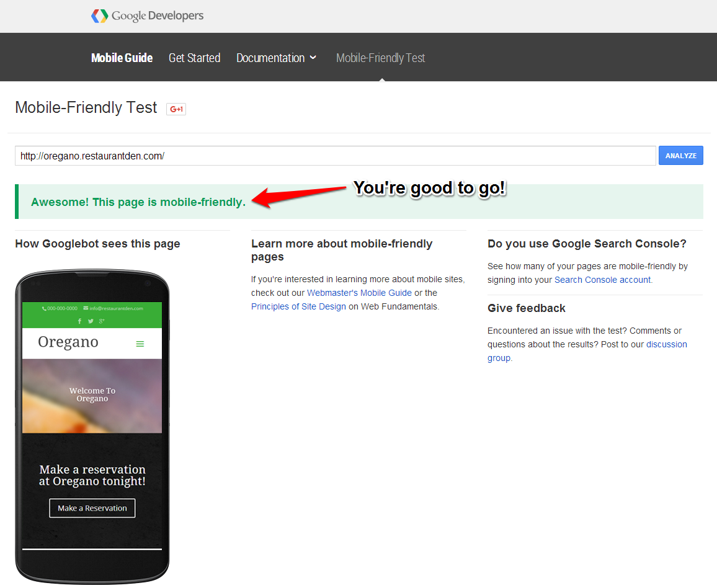Click the URL input field
This screenshot has width=717, height=588.
(x=335, y=156)
